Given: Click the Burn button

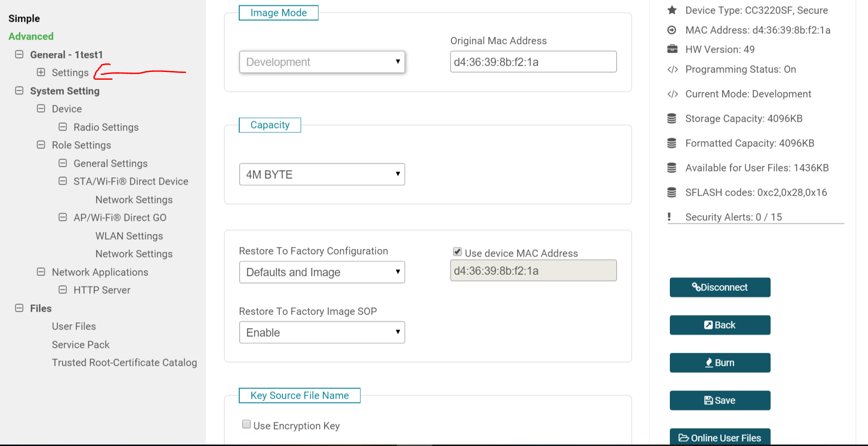Looking at the screenshot, I should pos(720,363).
